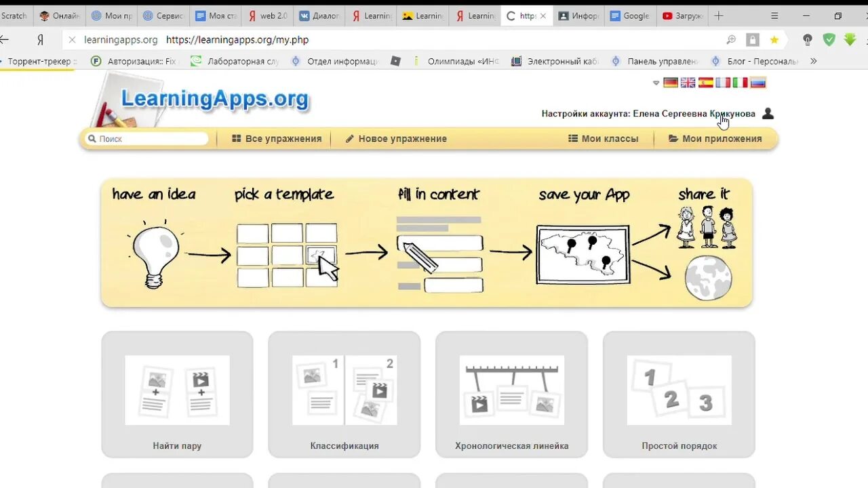The width and height of the screenshot is (868, 488).
Task: Click the Yandex Я button
Action: pos(40,40)
